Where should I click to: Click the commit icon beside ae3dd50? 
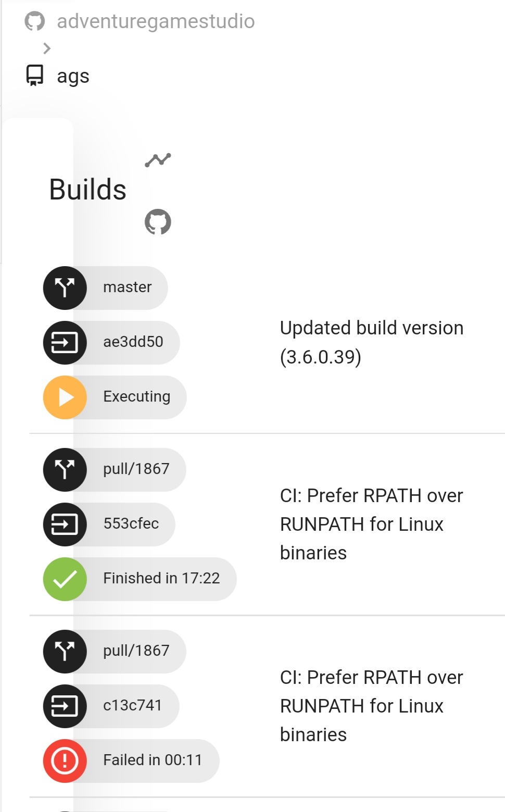[x=65, y=342]
